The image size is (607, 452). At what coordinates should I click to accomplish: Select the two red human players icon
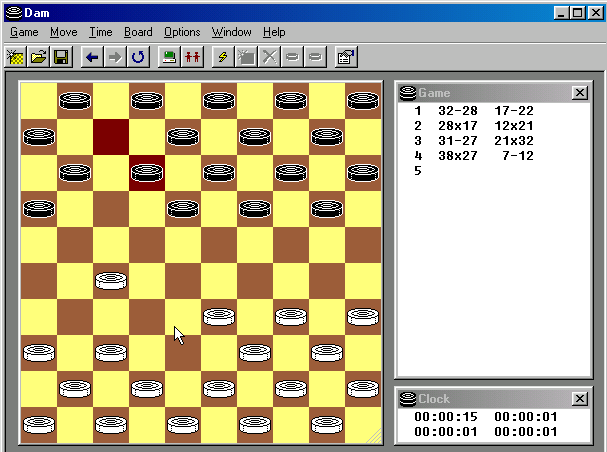[192, 57]
